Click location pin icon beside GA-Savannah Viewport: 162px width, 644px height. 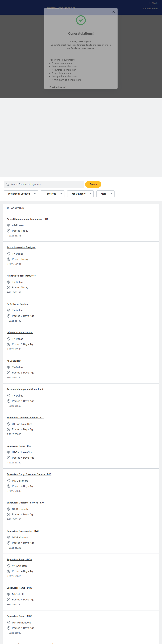[x=8, y=509]
